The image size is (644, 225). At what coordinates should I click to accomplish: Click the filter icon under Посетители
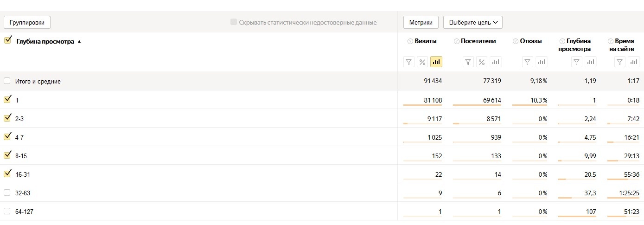(468, 62)
